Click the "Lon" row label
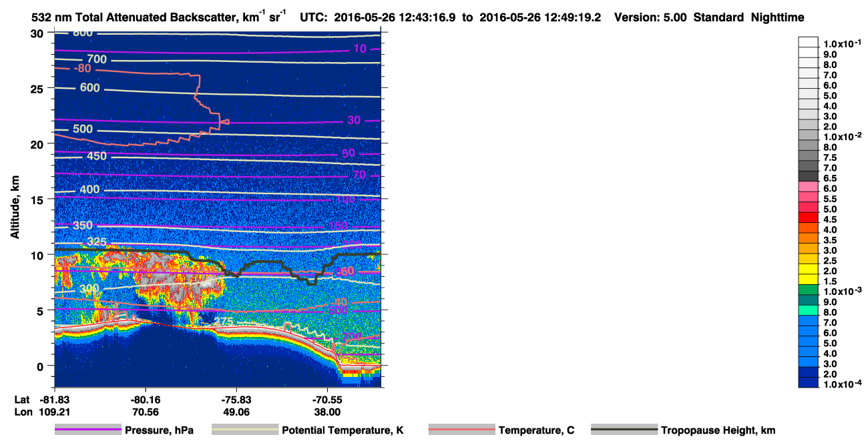The height and width of the screenshot is (445, 868). pyautogui.click(x=22, y=412)
